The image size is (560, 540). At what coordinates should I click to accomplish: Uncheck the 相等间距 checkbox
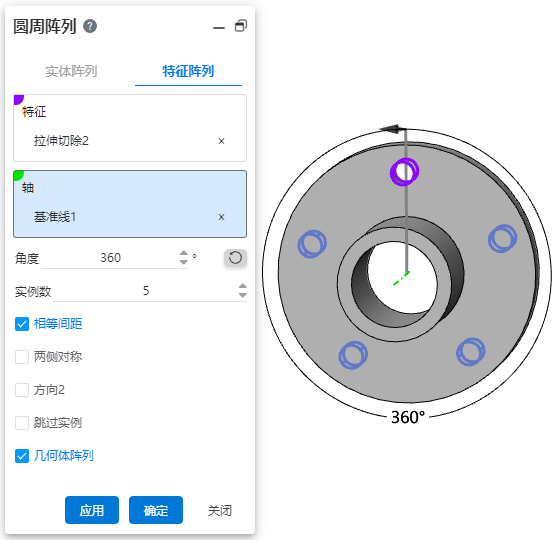tap(22, 324)
